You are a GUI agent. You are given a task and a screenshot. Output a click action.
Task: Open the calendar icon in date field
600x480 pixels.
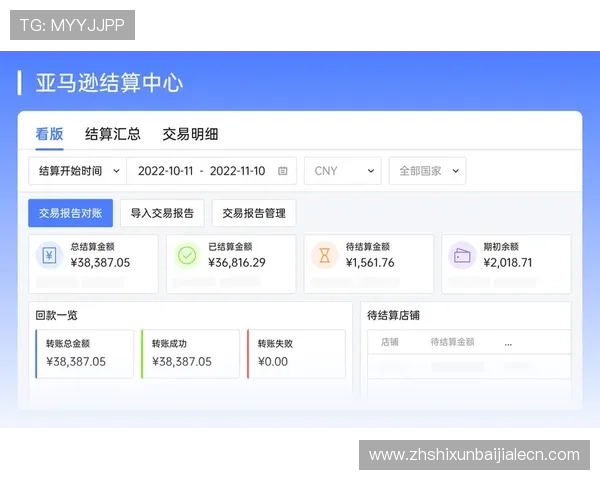click(x=282, y=171)
